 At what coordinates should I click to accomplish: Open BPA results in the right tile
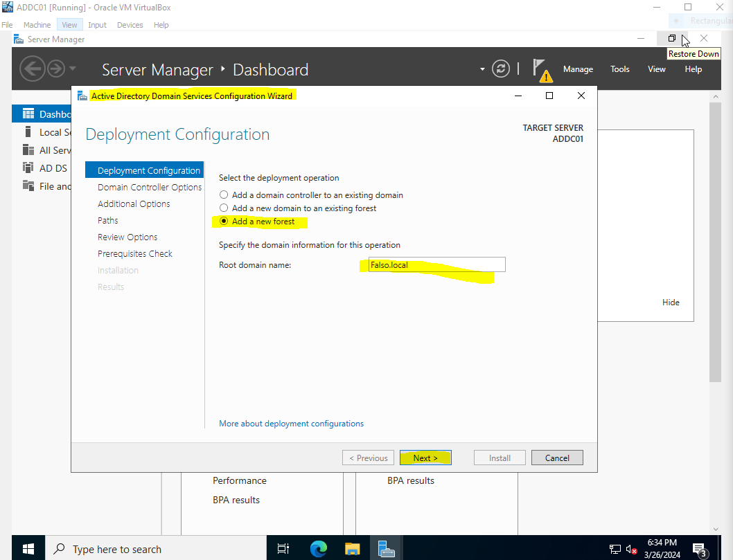coord(410,480)
